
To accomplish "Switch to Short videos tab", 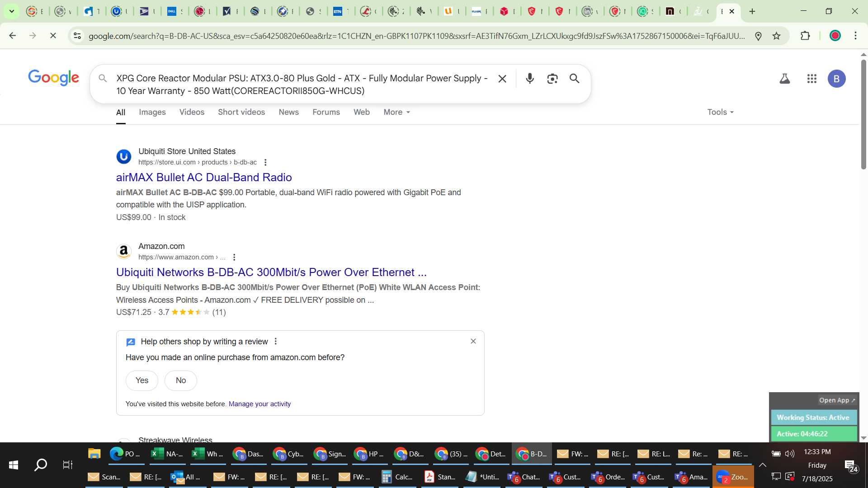I will [241, 112].
